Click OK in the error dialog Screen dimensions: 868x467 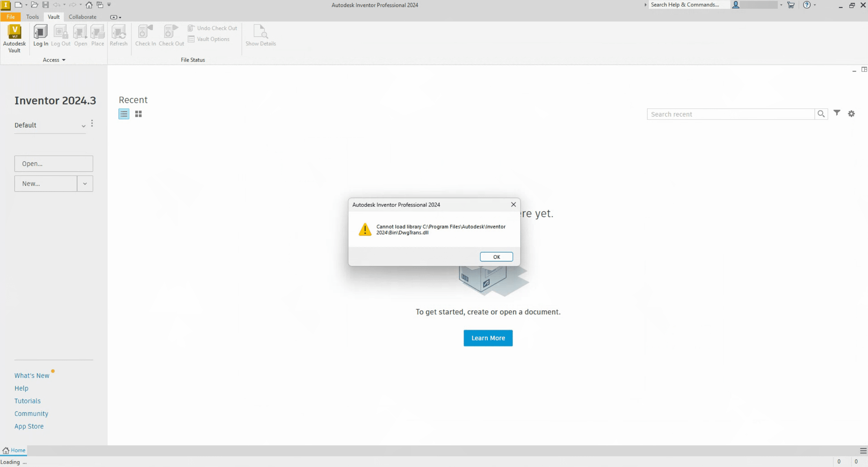[x=496, y=257]
